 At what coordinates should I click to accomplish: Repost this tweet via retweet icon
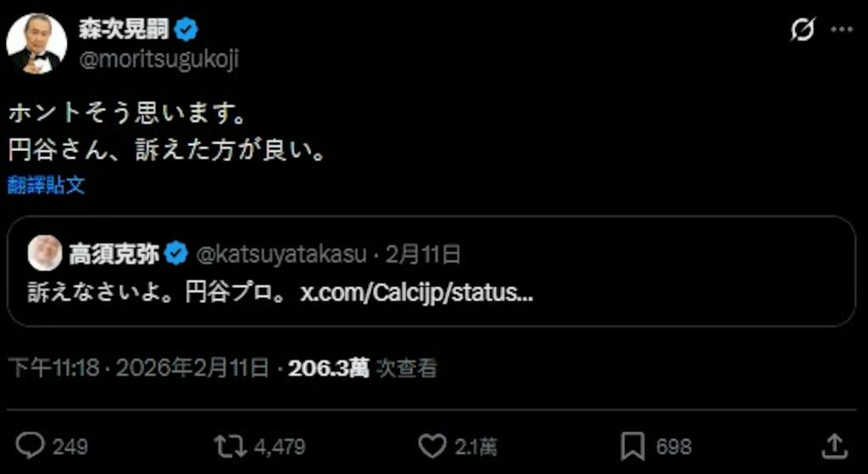click(231, 446)
